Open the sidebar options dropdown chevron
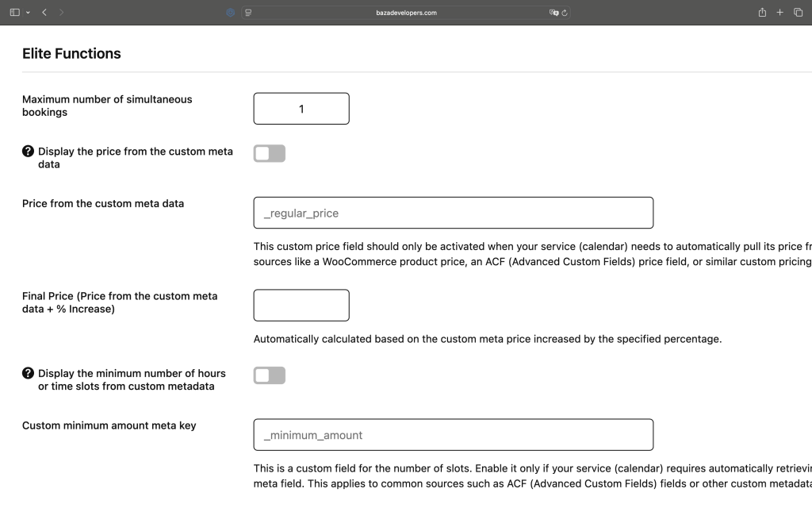 tap(28, 13)
